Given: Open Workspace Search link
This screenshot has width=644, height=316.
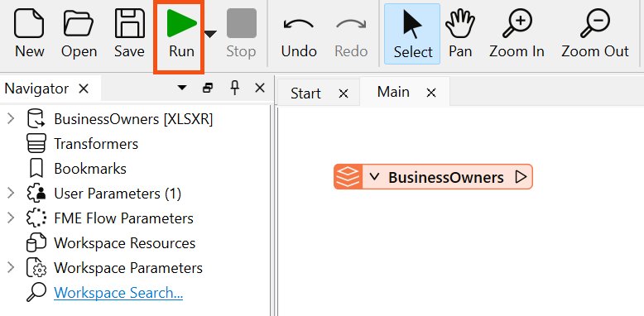Looking at the screenshot, I should [118, 293].
